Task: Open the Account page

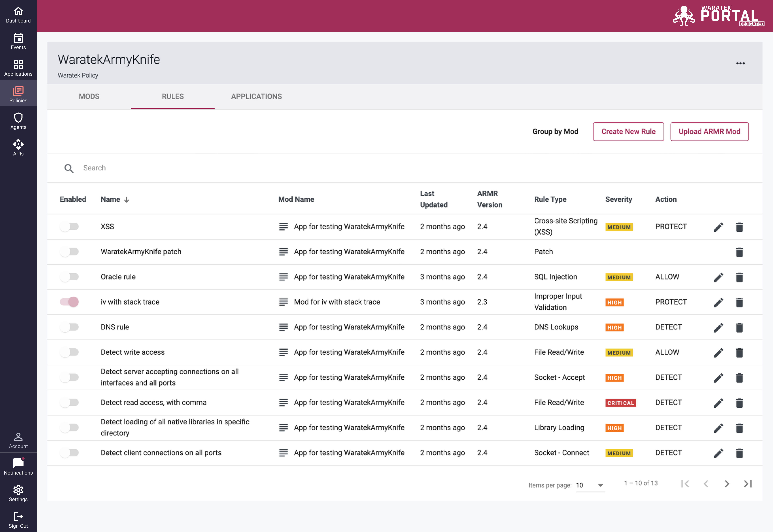Action: [18, 440]
